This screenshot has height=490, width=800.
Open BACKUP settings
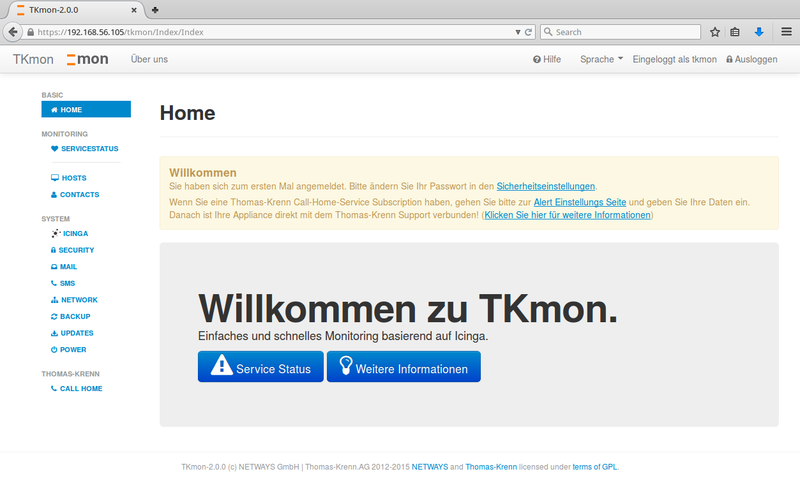pos(70,316)
